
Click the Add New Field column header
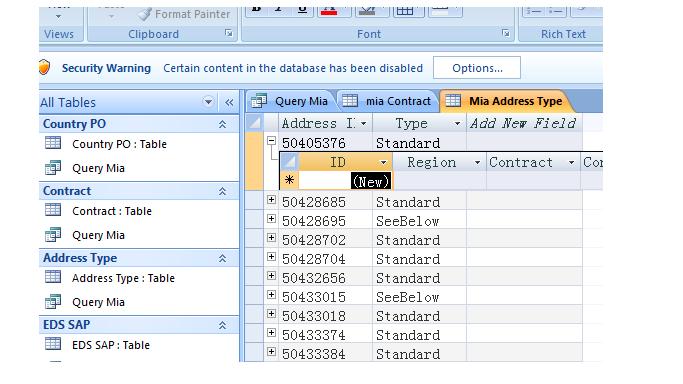[524, 124]
